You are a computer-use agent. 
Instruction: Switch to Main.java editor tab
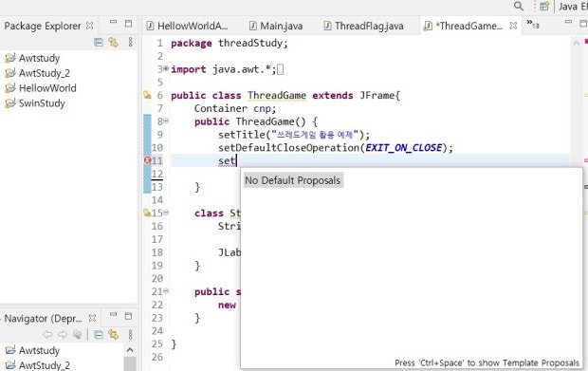[x=276, y=26]
